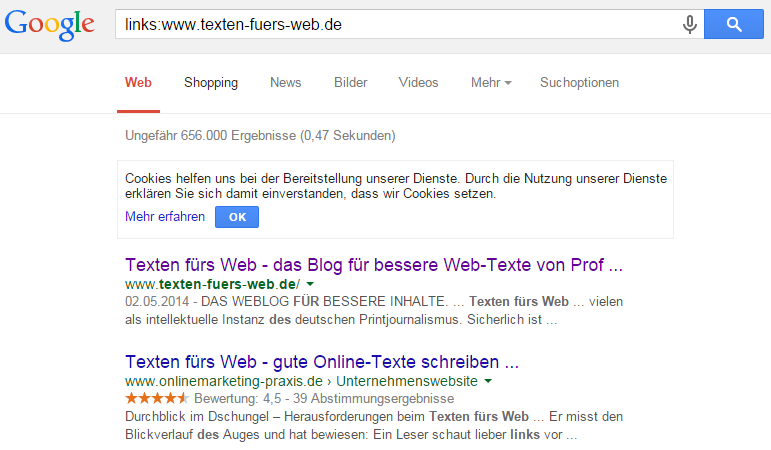
Task: Click the www.texten-fuers-web.de/ green URL
Action: [x=212, y=284]
